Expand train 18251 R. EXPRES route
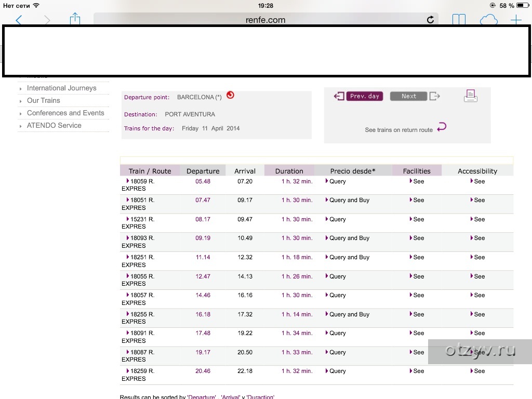 (138, 258)
